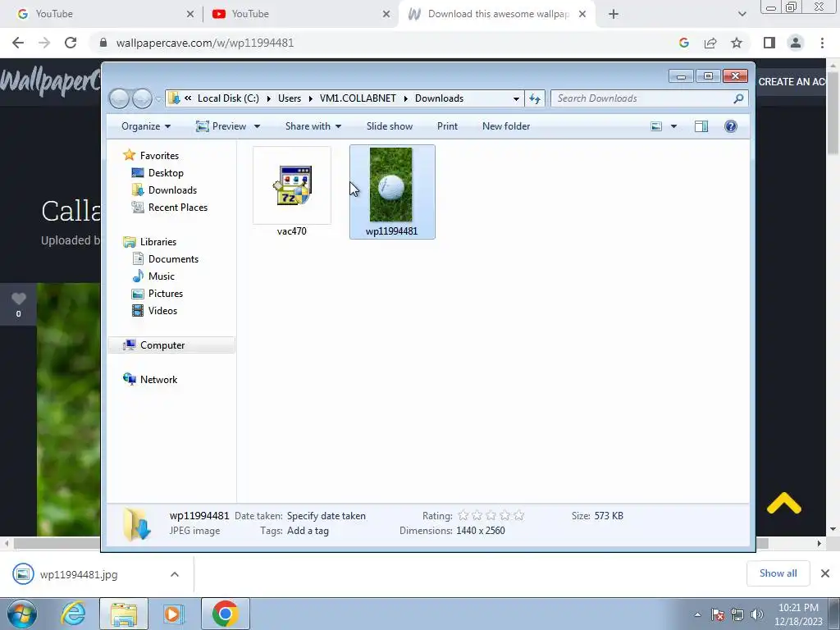This screenshot has height=630, width=840.
Task: Click Show all downloads
Action: (x=778, y=573)
